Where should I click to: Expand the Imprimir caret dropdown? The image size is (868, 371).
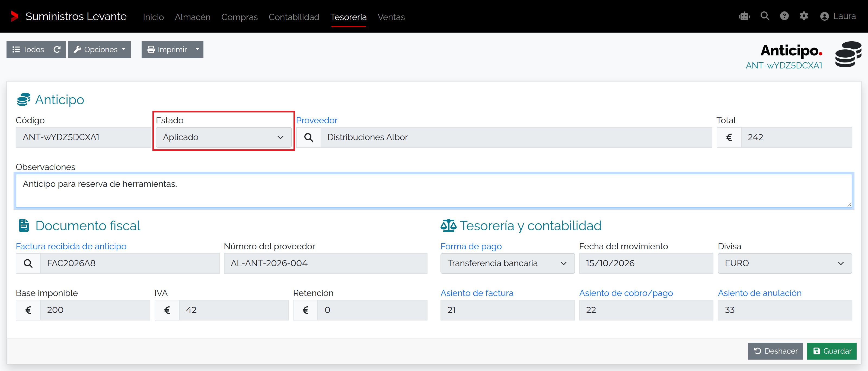pyautogui.click(x=197, y=50)
